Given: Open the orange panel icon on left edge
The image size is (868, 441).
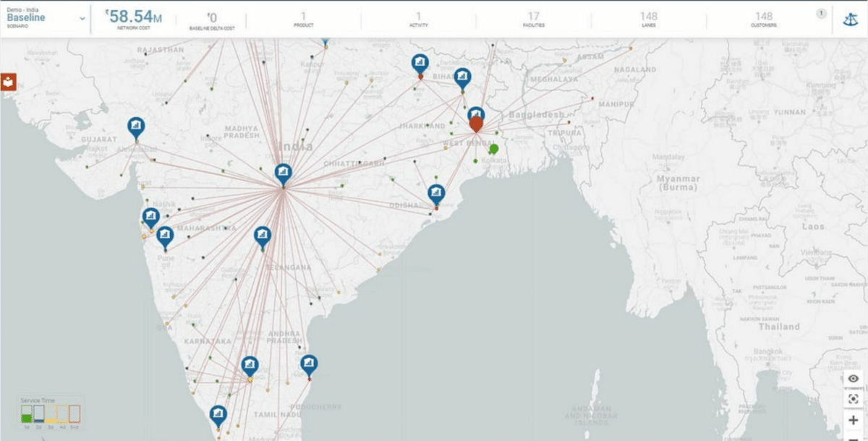Looking at the screenshot, I should click(8, 81).
